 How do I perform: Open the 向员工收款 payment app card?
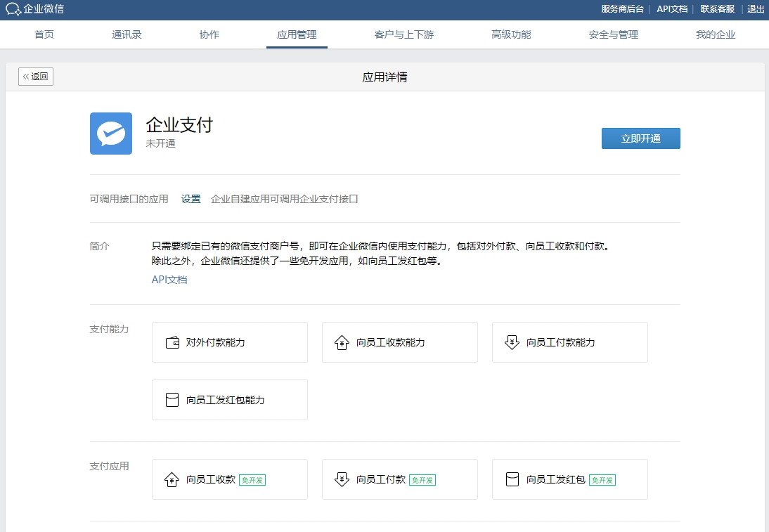(x=230, y=479)
